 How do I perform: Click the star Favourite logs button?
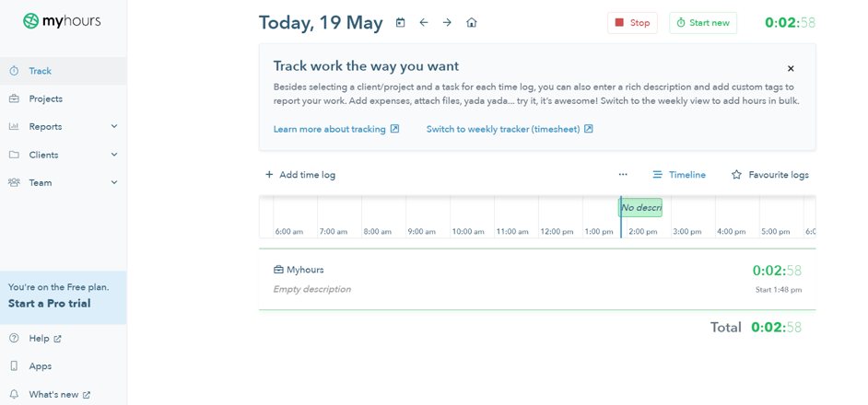pyautogui.click(x=769, y=175)
